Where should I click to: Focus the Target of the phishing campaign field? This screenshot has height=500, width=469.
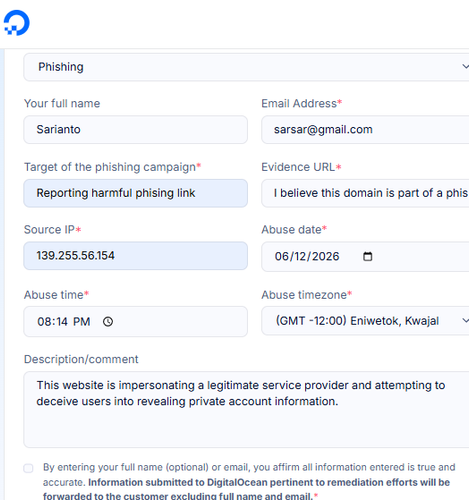pos(135,193)
